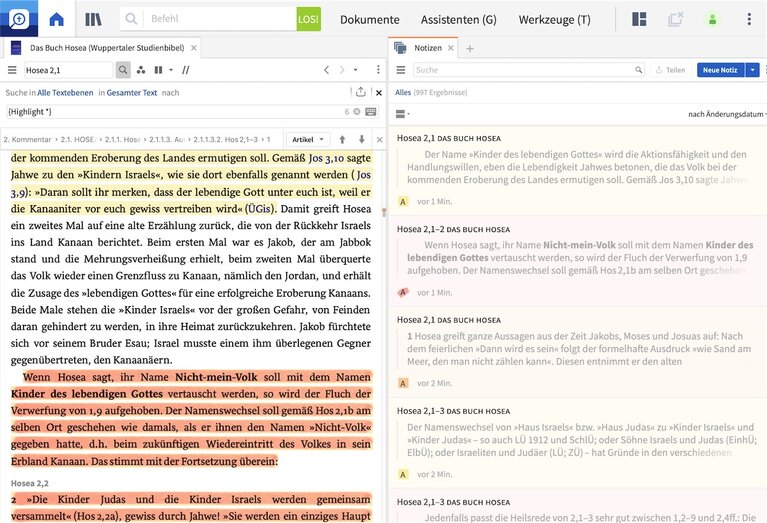Open the 'nach Änderungsdatum' sort dropdown
Viewport: 767px width, 523px height.
pyautogui.click(x=724, y=114)
